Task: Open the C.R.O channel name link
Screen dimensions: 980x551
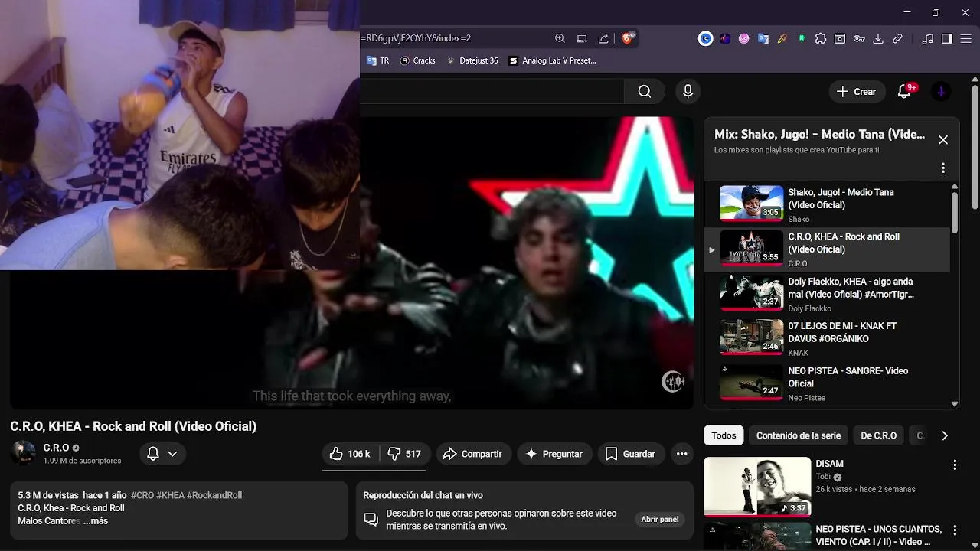Action: (x=56, y=448)
